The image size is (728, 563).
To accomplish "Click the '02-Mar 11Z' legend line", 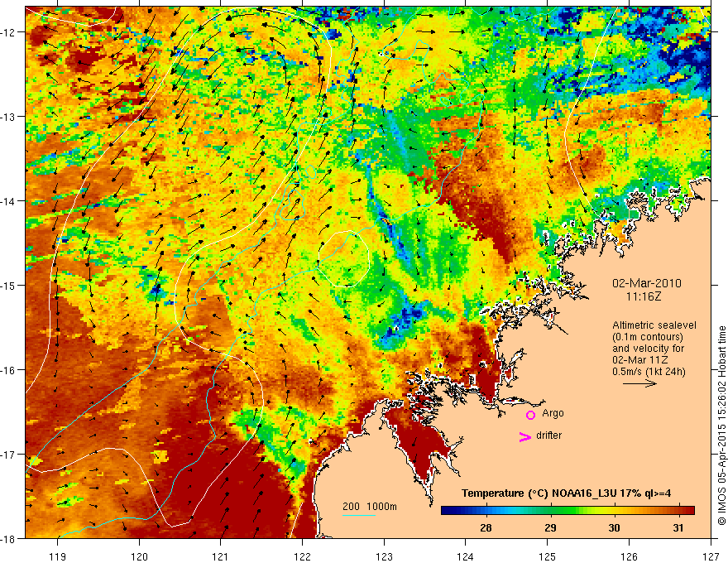I will (640, 360).
